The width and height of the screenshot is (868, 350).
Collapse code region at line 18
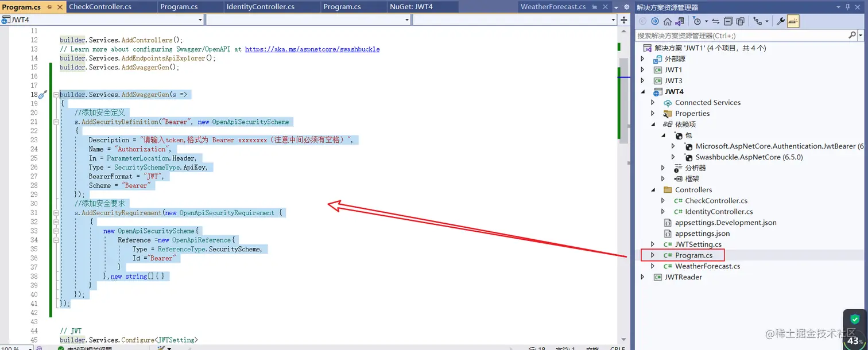(56, 95)
